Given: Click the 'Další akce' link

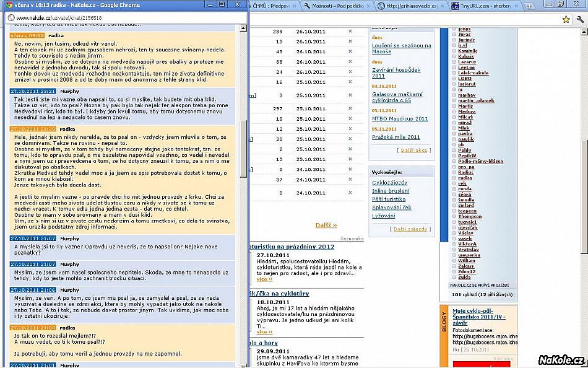Looking at the screenshot, I should pos(412,151).
